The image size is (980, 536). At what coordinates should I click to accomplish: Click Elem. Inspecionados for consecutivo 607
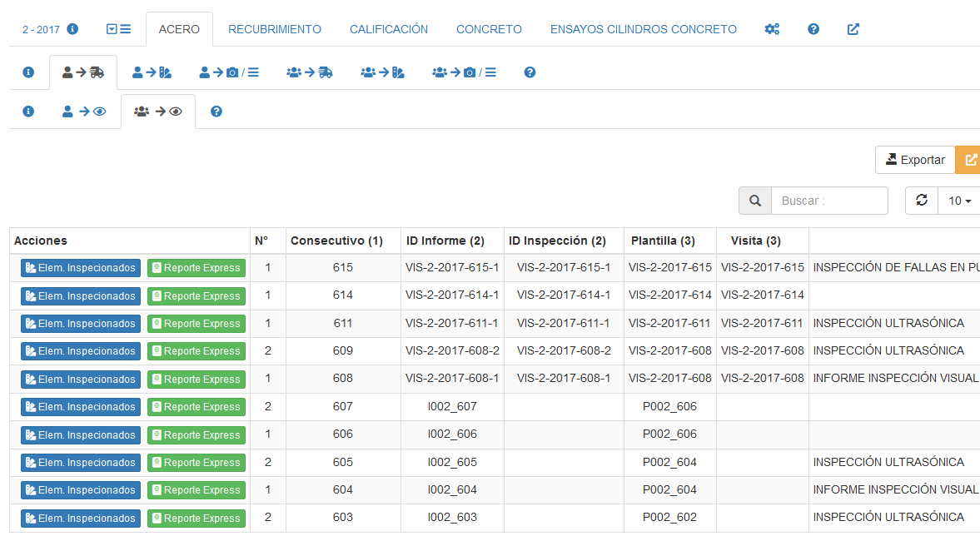81,407
